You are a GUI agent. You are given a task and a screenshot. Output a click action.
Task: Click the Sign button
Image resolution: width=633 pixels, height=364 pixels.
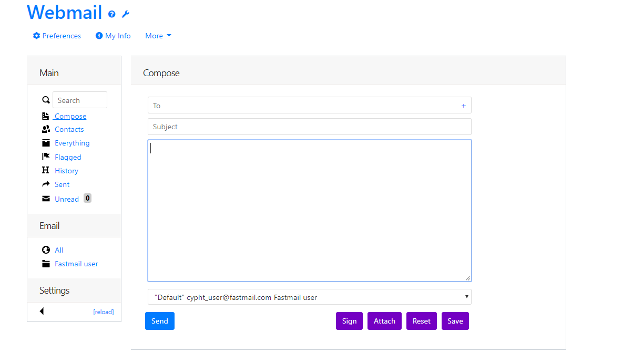point(349,321)
